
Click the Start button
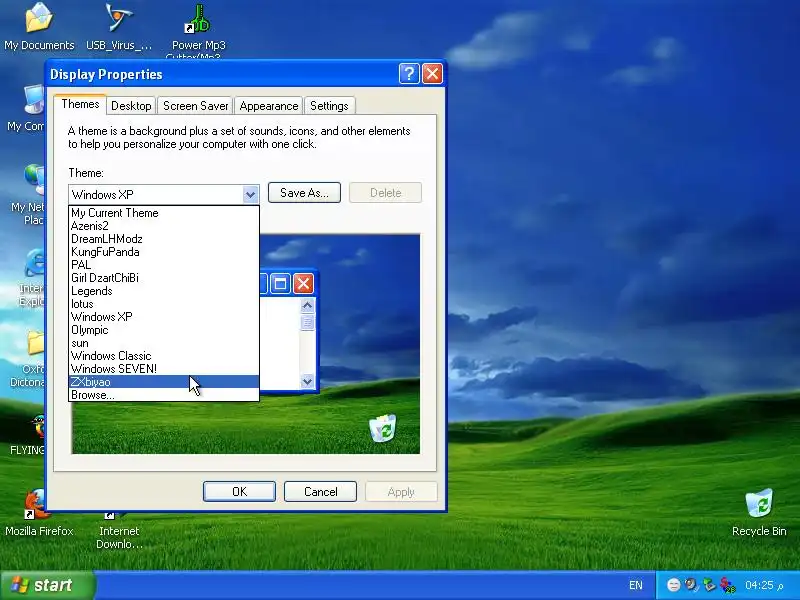click(47, 585)
